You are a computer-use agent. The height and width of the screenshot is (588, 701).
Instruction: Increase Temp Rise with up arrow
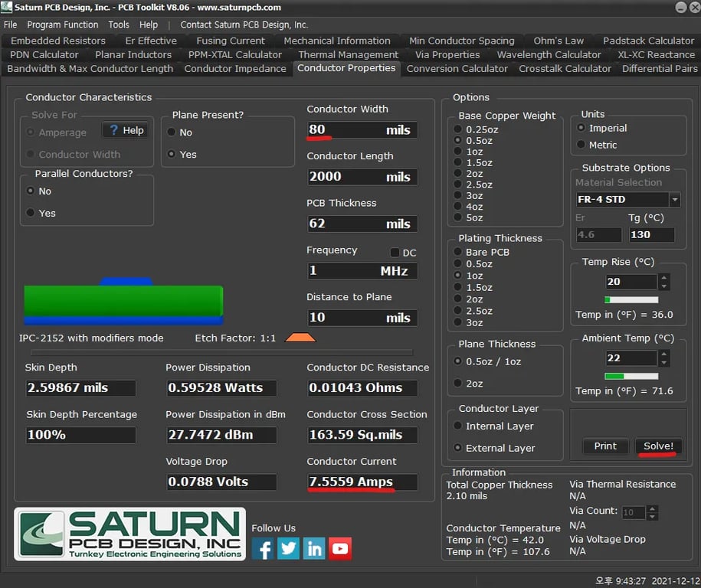coord(664,277)
